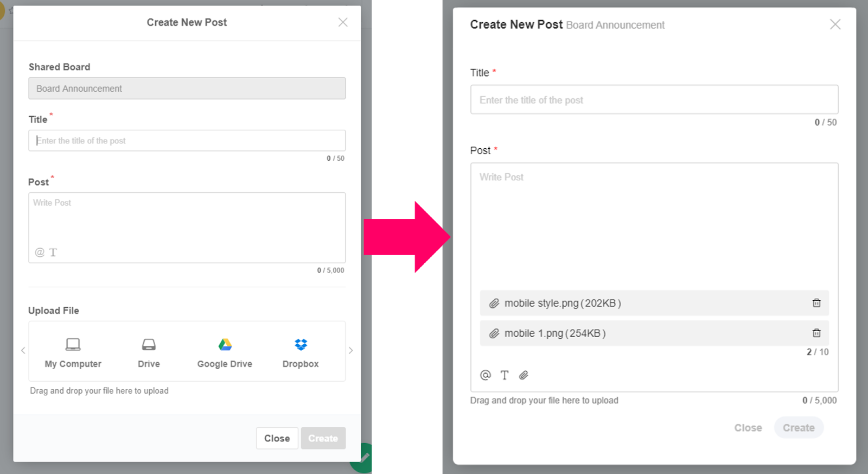Click the Create button in left dialog

323,438
